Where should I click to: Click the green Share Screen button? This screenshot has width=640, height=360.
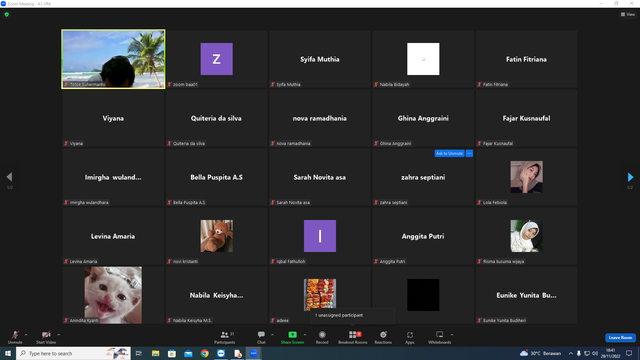292,337
